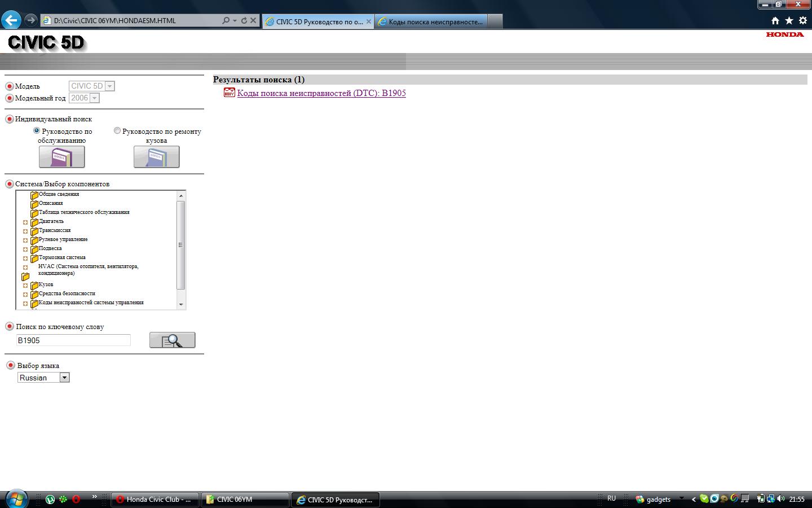The image size is (812, 508).
Task: Open the 2006 model year dropdown
Action: [x=84, y=98]
